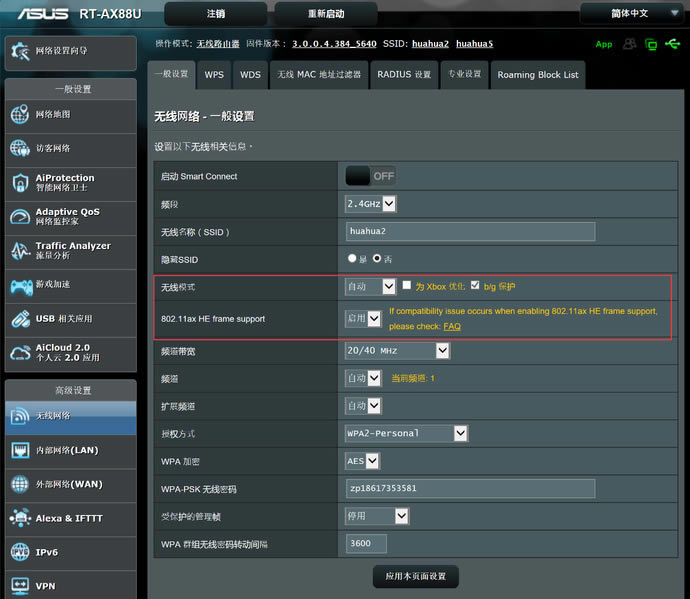Expand the 20/40 MHz bandwidth dropdown
This screenshot has height=599, width=690.
pos(397,351)
